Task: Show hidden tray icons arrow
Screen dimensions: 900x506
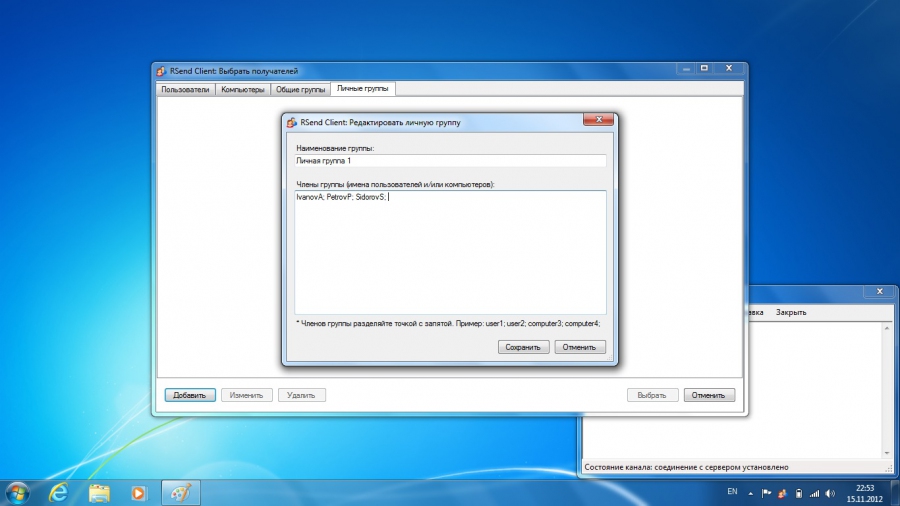Action: tap(750, 493)
